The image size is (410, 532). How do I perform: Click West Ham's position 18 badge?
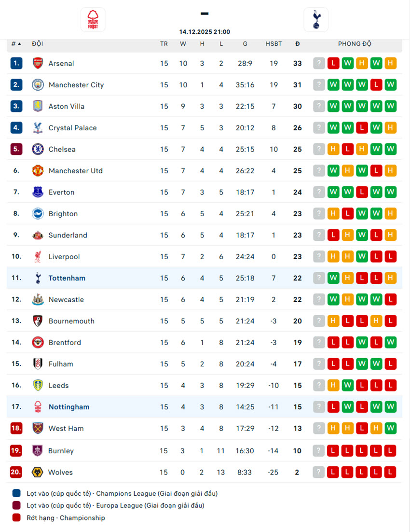pos(16,428)
